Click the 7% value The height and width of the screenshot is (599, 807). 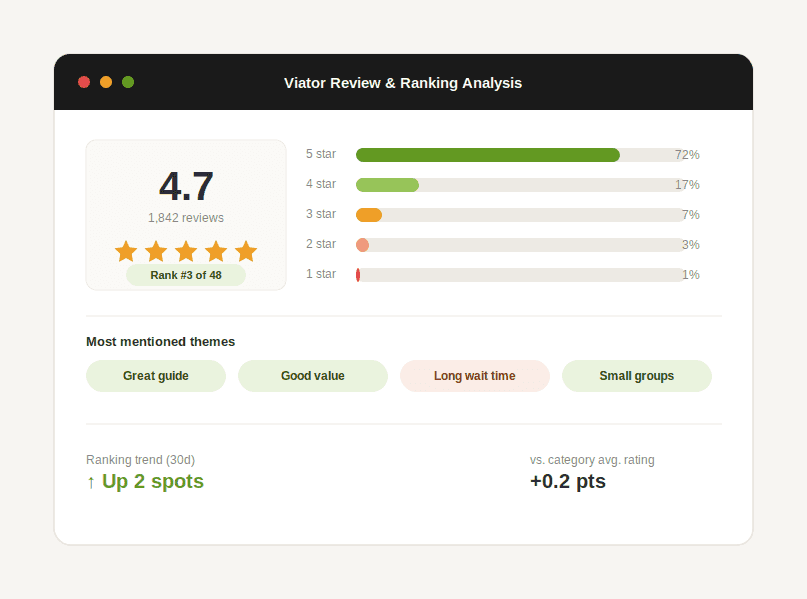pos(691,215)
